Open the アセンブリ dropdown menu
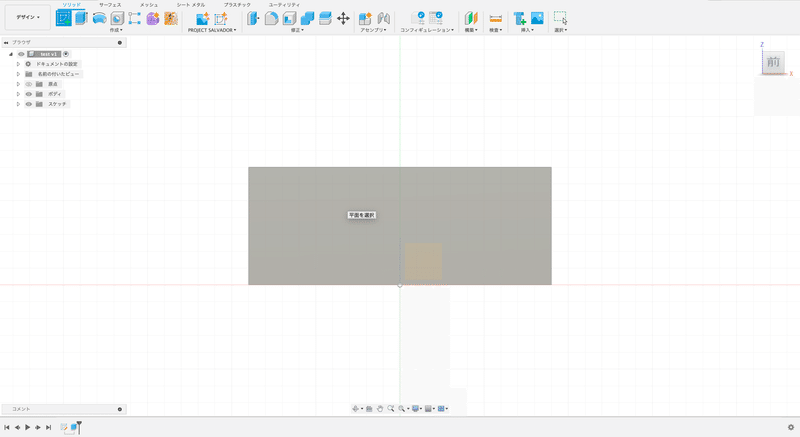The image size is (800, 437). coord(373,30)
